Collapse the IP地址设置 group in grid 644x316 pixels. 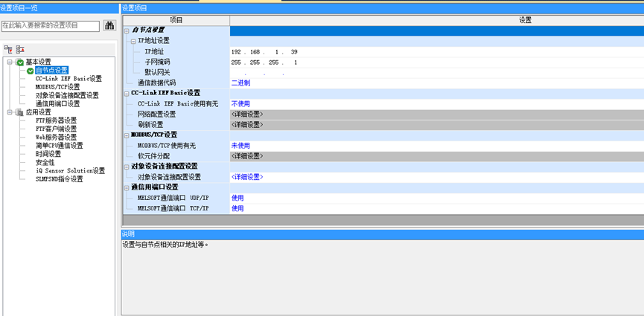(133, 41)
